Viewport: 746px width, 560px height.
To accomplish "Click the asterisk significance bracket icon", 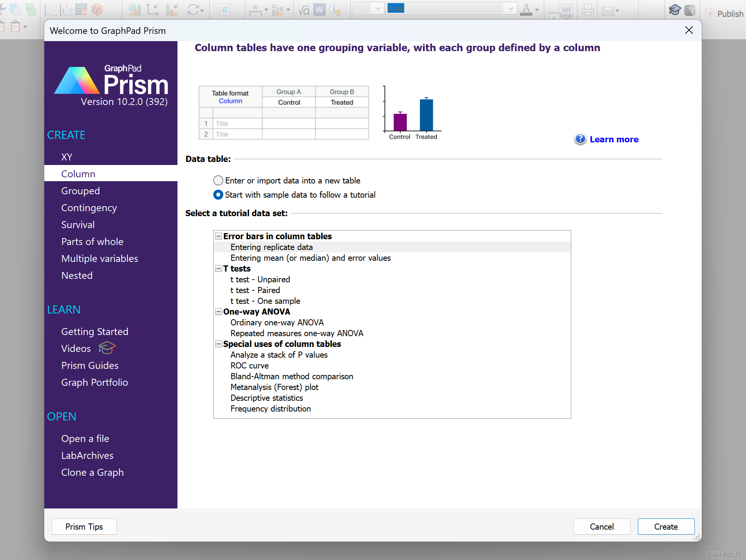I will point(255,9).
